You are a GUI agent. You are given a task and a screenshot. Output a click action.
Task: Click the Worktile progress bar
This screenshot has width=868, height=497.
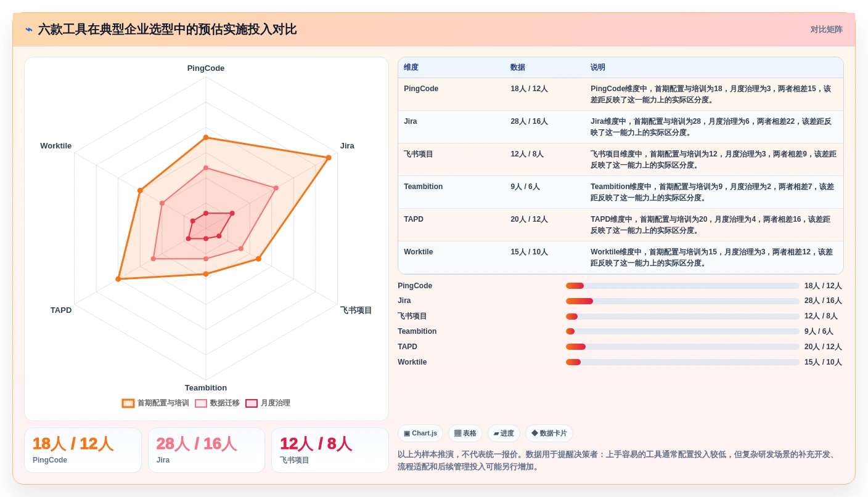coord(682,362)
